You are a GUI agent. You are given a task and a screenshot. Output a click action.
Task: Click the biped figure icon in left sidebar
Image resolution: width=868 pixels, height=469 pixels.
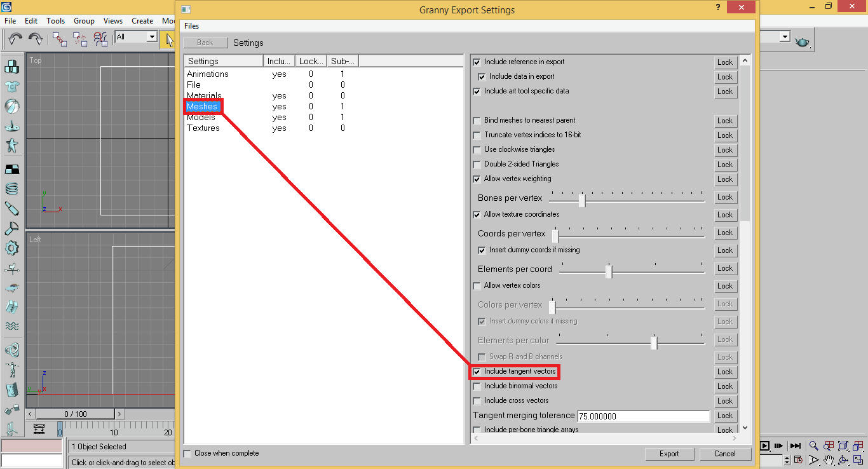click(x=11, y=370)
